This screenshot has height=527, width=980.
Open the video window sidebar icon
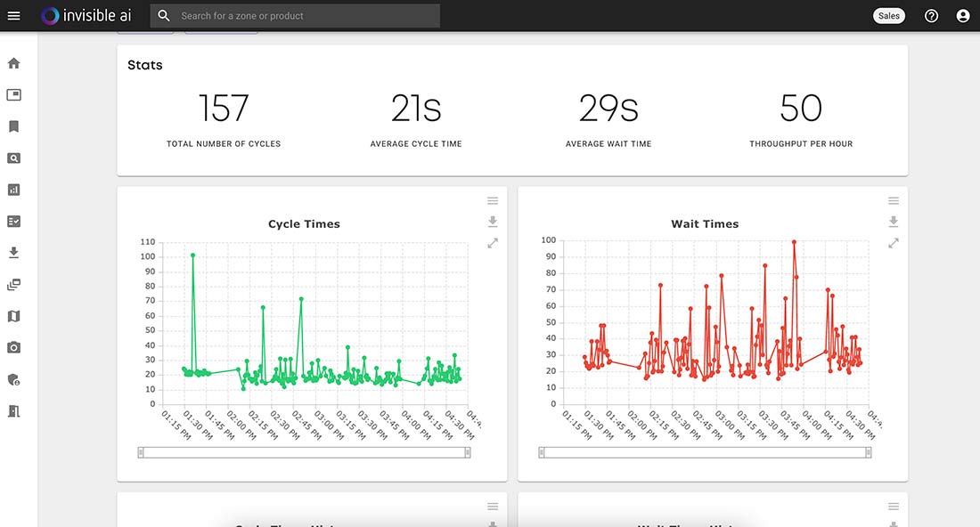click(x=13, y=94)
